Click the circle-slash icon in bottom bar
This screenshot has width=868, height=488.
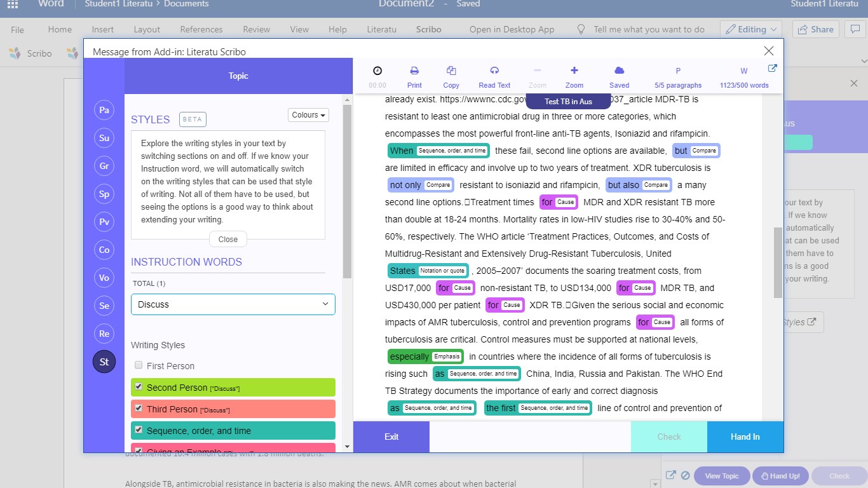coord(686,475)
